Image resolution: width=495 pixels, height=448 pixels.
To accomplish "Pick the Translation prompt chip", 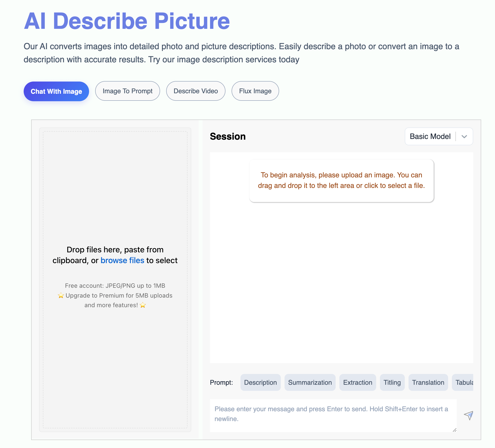I will click(428, 382).
